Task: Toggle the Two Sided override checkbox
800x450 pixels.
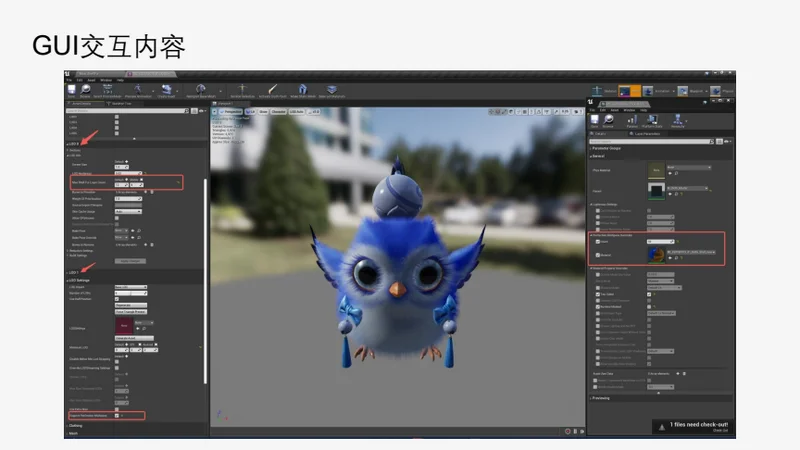Action: click(598, 294)
